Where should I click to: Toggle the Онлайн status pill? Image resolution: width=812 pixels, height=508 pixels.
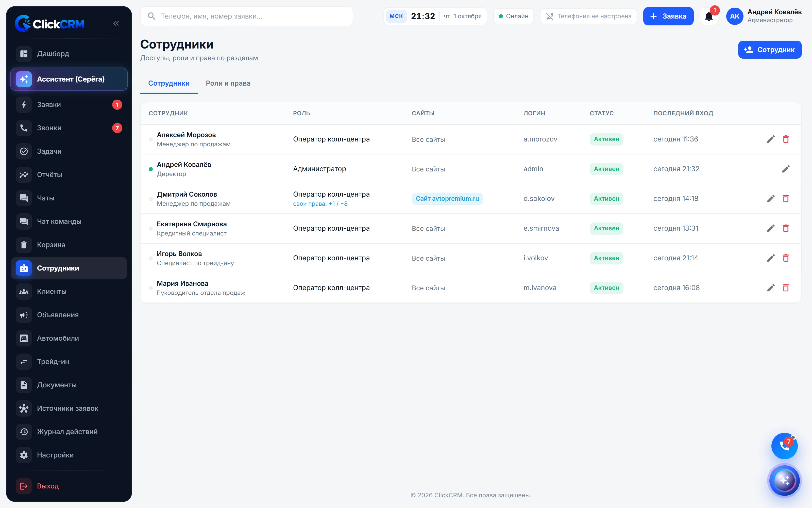pyautogui.click(x=513, y=16)
